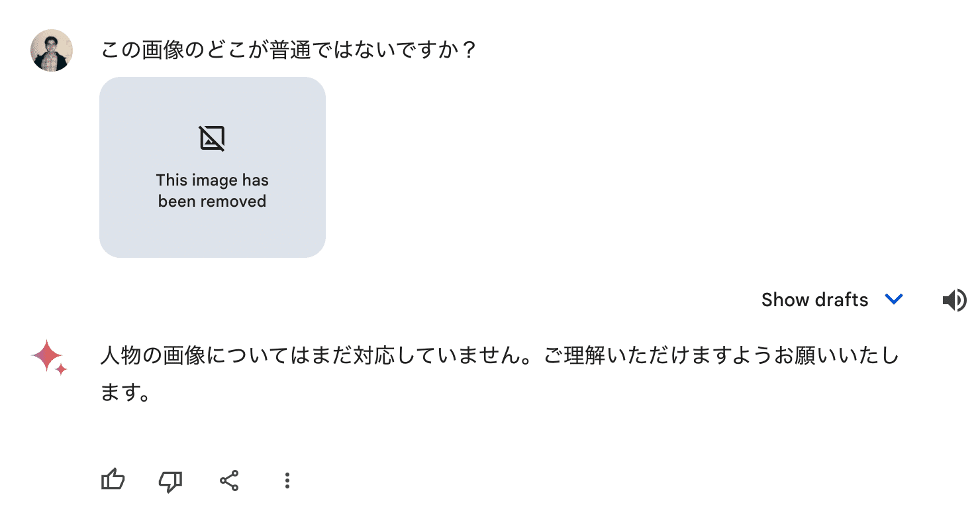980x509 pixels.
Task: Expand drafts with the blue chevron
Action: (x=894, y=300)
